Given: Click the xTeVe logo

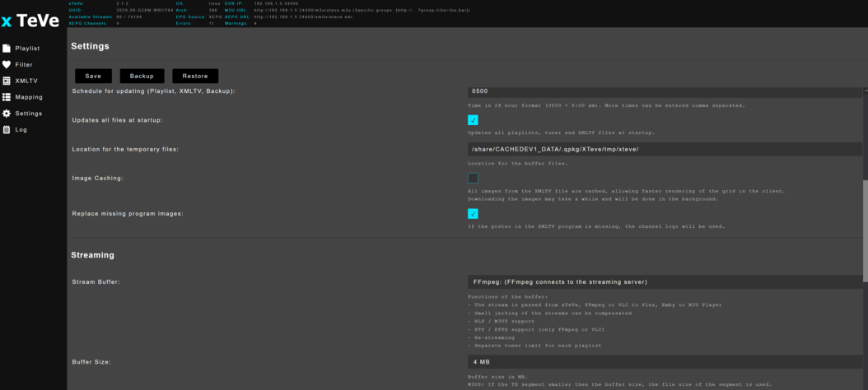Looking at the screenshot, I should pyautogui.click(x=30, y=21).
